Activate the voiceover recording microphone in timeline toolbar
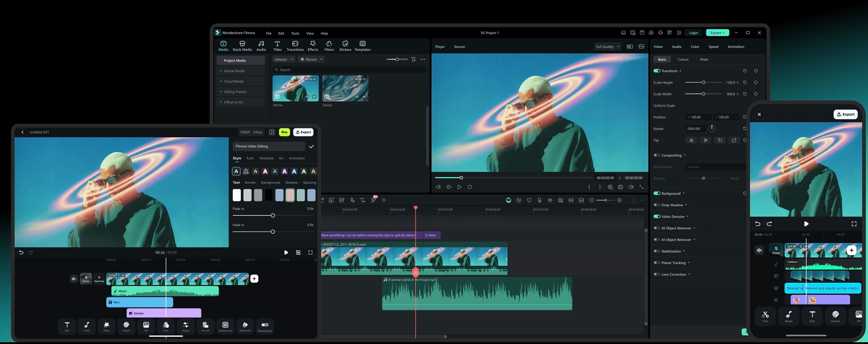Image resolution: width=868 pixels, height=344 pixels. click(540, 200)
